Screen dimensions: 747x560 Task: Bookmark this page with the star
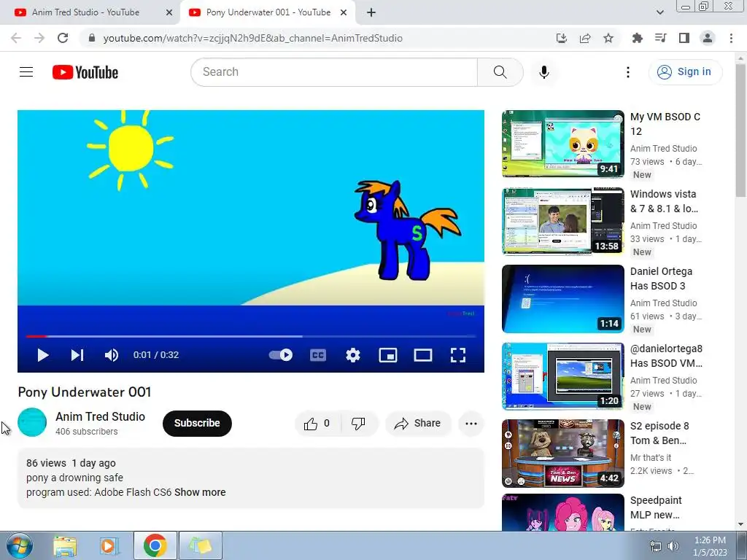click(608, 38)
